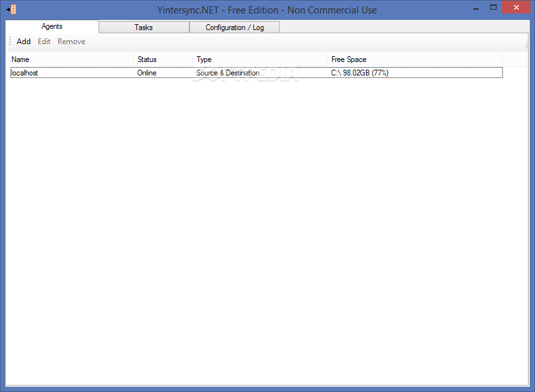Screen dimensions: 535x392
Task: Select the localhost agent row
Action: pyautogui.click(x=257, y=73)
